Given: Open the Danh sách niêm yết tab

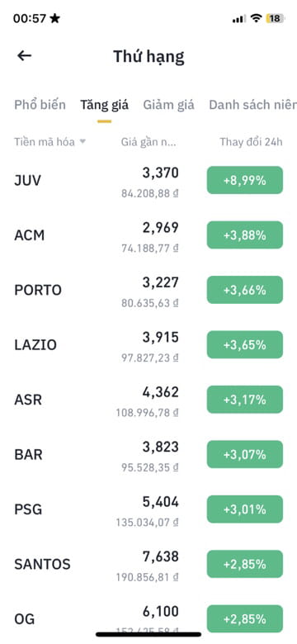Looking at the screenshot, I should (x=252, y=105).
